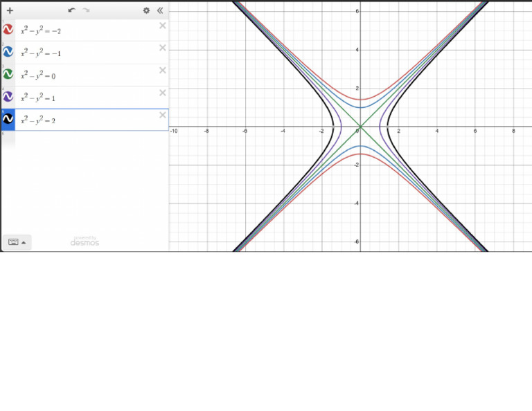Hide the blue curve x²−y²=−1

[x=8, y=51]
